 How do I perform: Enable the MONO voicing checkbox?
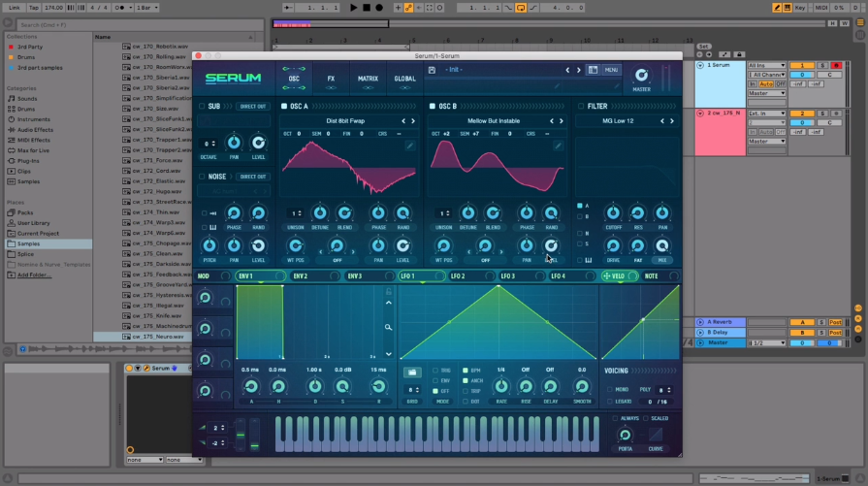(x=610, y=390)
